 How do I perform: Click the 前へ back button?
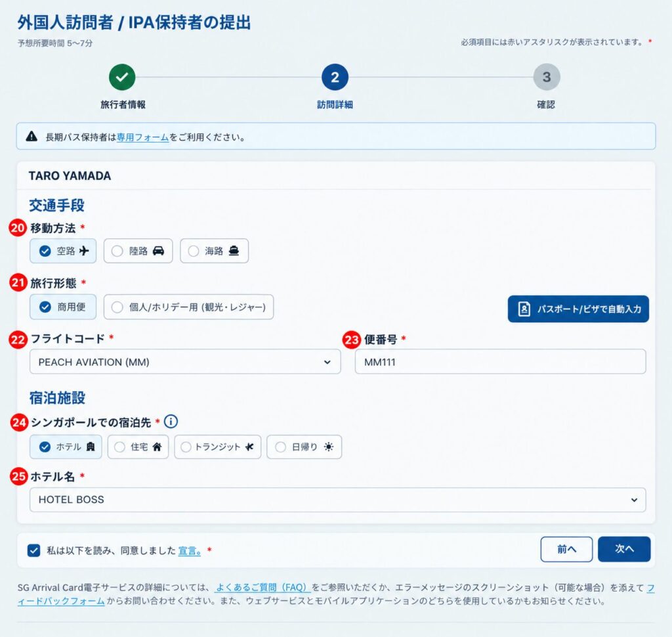click(566, 549)
